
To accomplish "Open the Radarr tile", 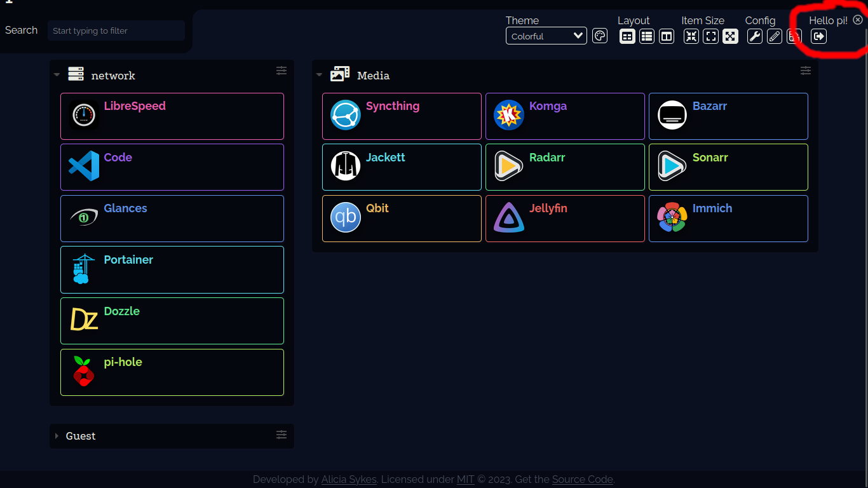I will click(x=565, y=167).
